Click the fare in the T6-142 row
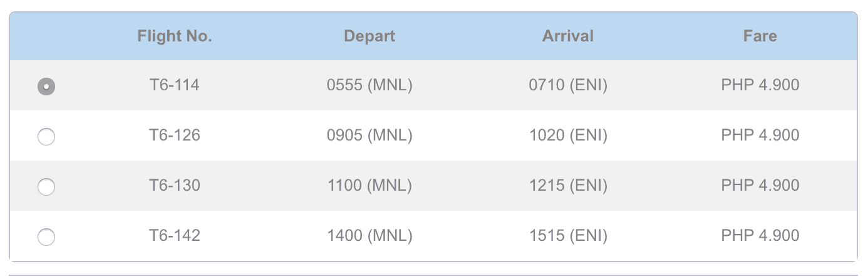Image resolution: width=868 pixels, height=276 pixels. tap(760, 236)
